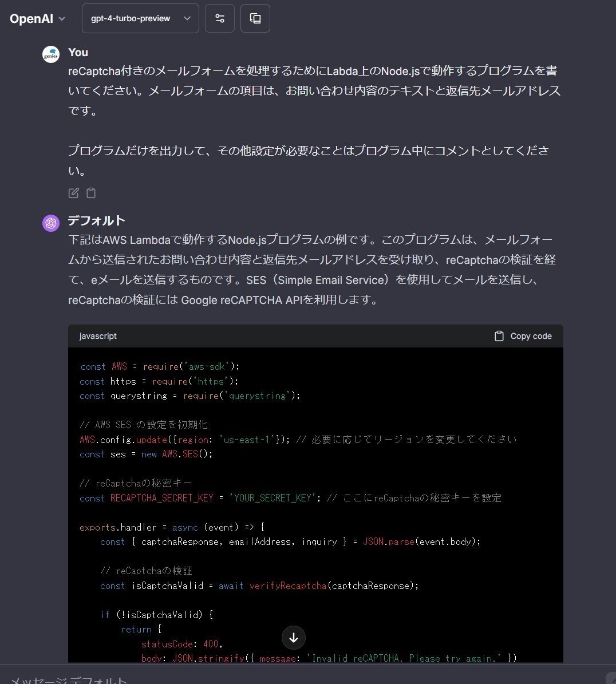The width and height of the screenshot is (616, 684).
Task: Click the "// AWS SES の設定を初期化" comment
Action: (x=144, y=425)
